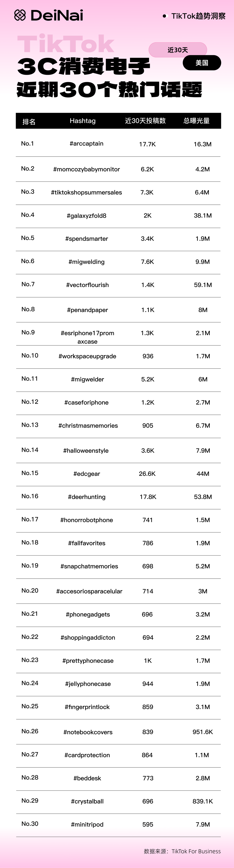Open the #galaxyzfold8 hashtag

(86, 216)
